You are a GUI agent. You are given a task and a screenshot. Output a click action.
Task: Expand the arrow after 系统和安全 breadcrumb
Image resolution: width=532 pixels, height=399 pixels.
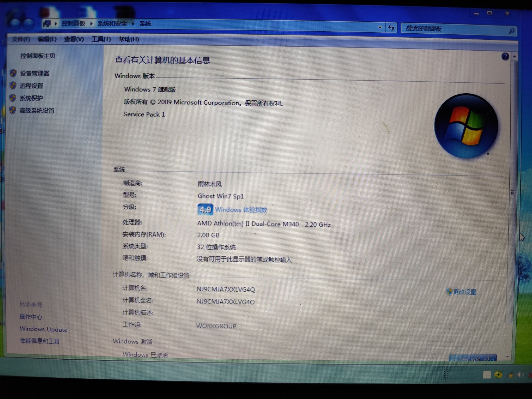click(x=133, y=24)
